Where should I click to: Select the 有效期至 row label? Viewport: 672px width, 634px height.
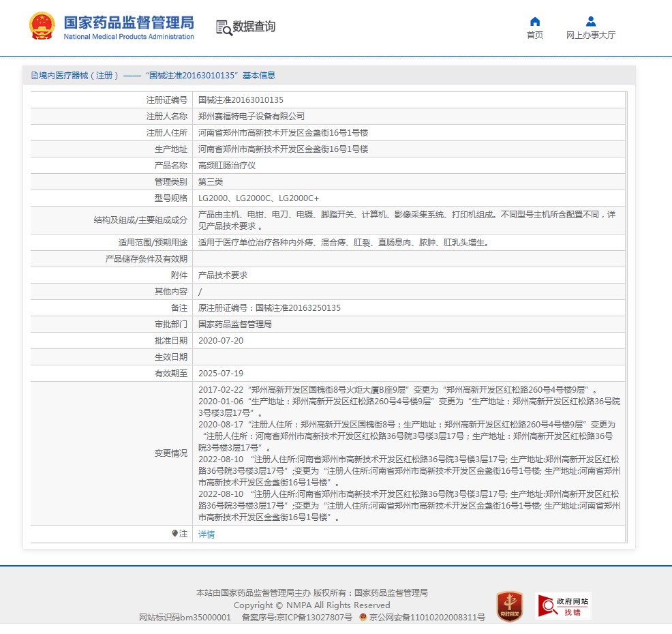tap(171, 374)
